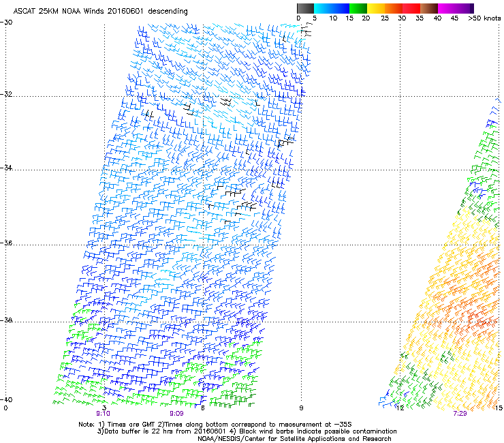This screenshot has width=504, height=443.
Task: Click the '9' longitude axis label
Action: [301, 408]
